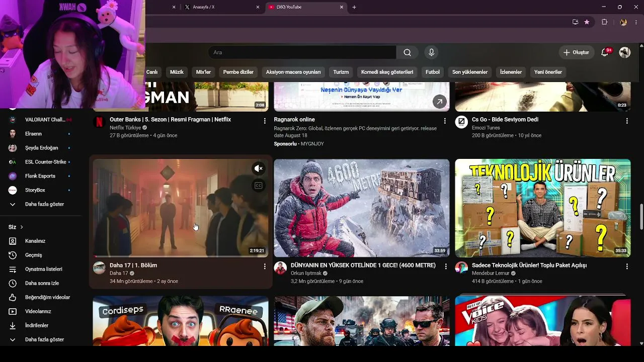The image size is (644, 362).
Task: Expand the Siz section chevron
Action: click(x=22, y=227)
